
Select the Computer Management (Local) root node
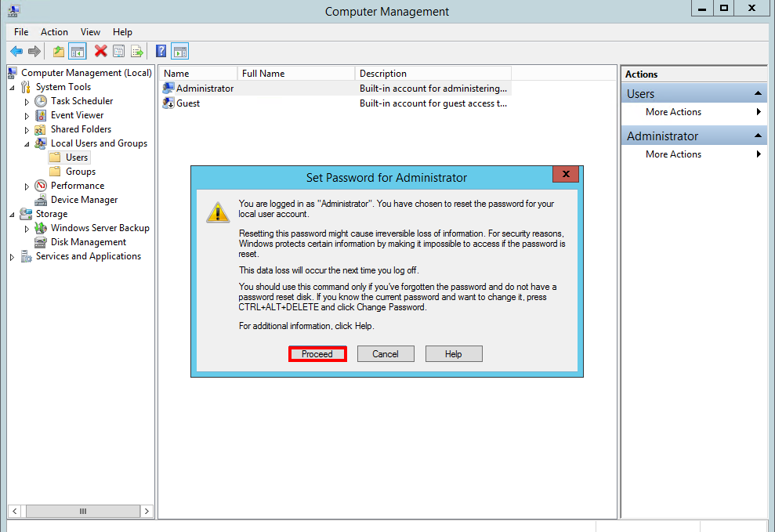[86, 73]
